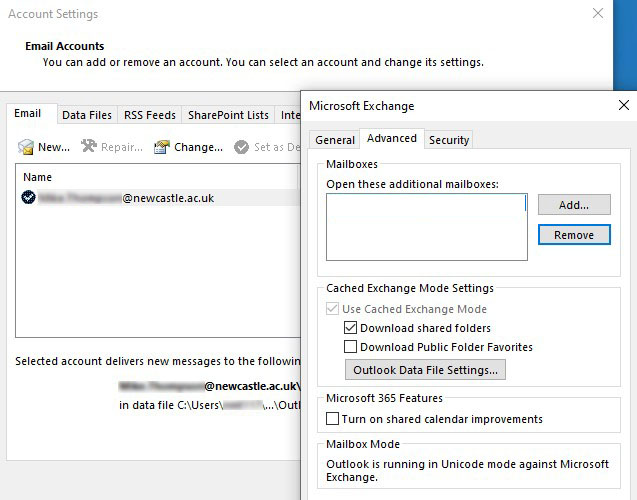Open the Security tab

pos(449,140)
